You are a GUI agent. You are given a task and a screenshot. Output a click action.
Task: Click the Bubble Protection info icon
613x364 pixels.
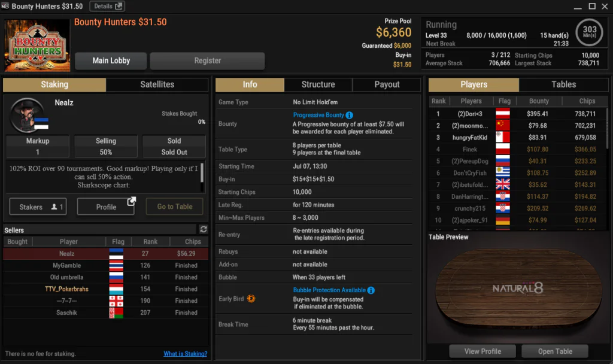[371, 290]
